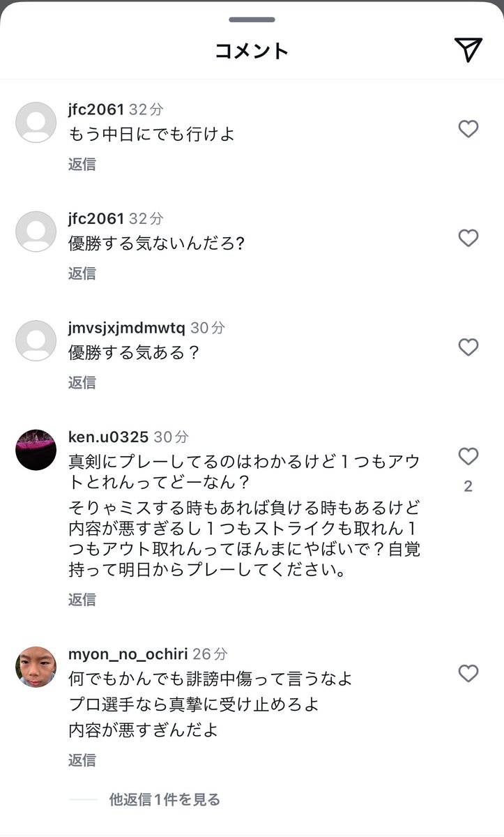Heart jmvsjxjmdmwtq's comment
504x837 pixels.
468,347
